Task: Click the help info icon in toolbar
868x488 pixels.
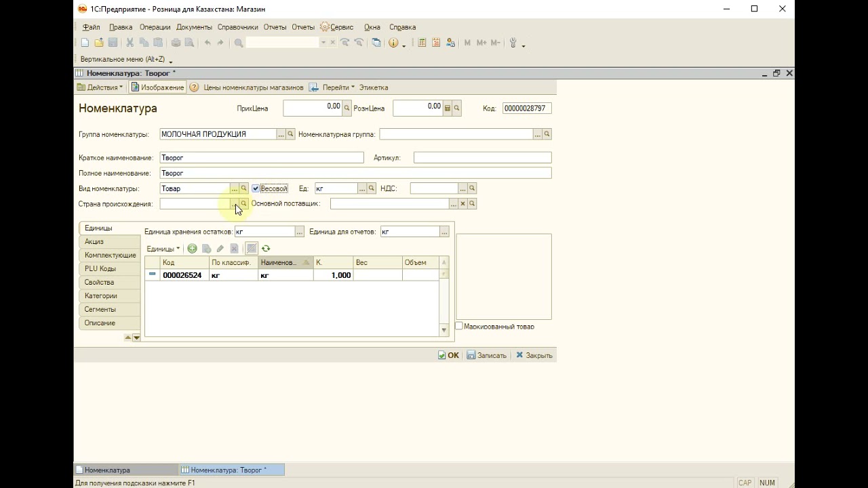Action: click(393, 43)
